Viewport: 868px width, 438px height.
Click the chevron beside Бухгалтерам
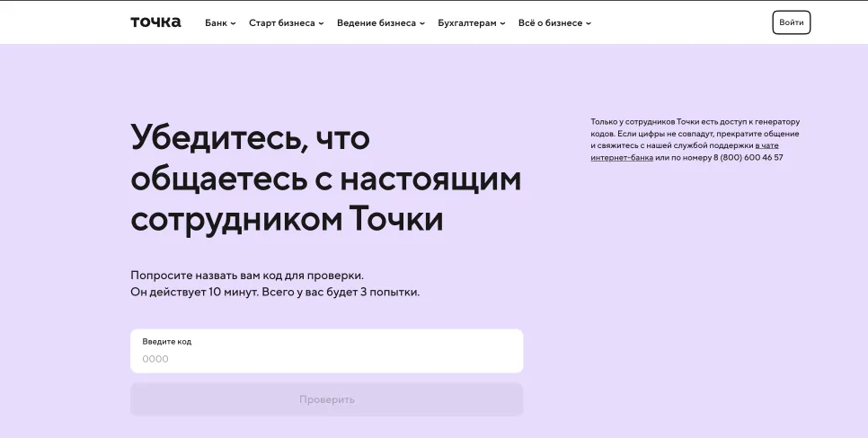(x=503, y=23)
